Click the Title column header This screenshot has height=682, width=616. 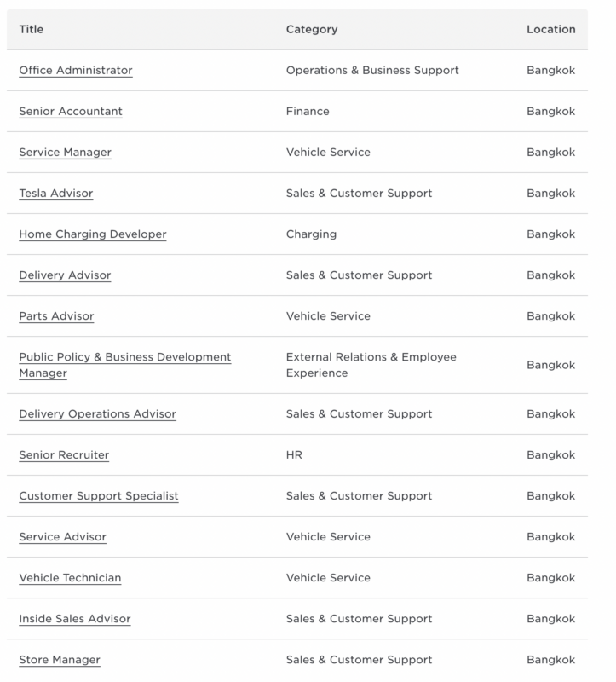pos(32,30)
